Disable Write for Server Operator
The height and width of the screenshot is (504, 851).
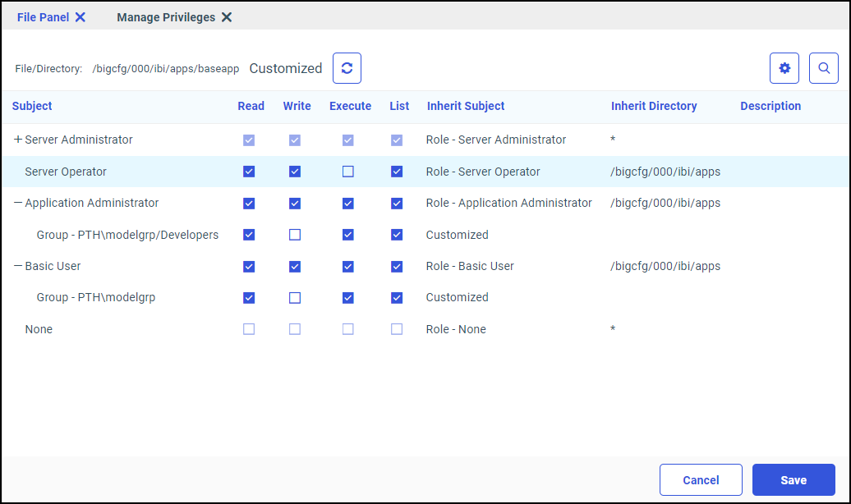[x=297, y=171]
